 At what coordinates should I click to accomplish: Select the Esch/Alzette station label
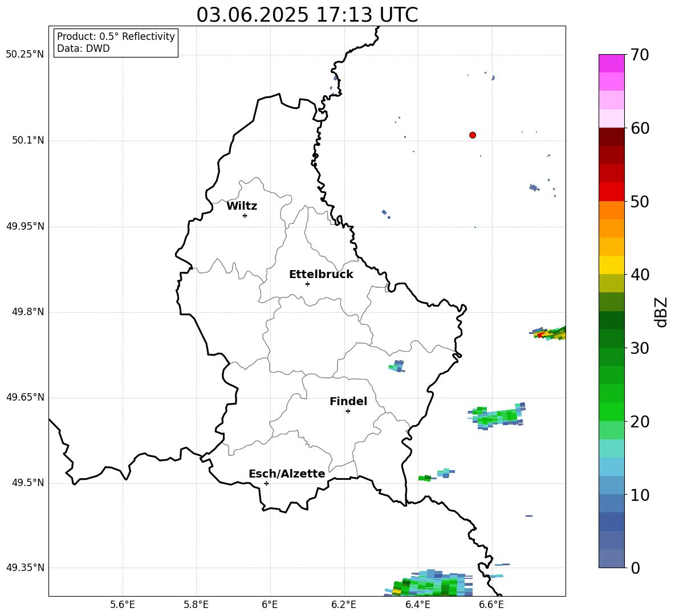pyautogui.click(x=287, y=474)
